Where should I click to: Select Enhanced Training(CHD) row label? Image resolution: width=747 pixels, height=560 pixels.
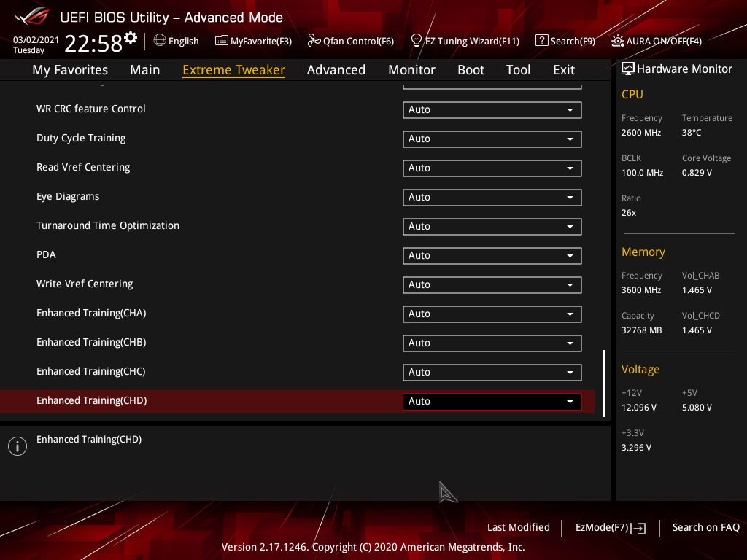tap(92, 400)
